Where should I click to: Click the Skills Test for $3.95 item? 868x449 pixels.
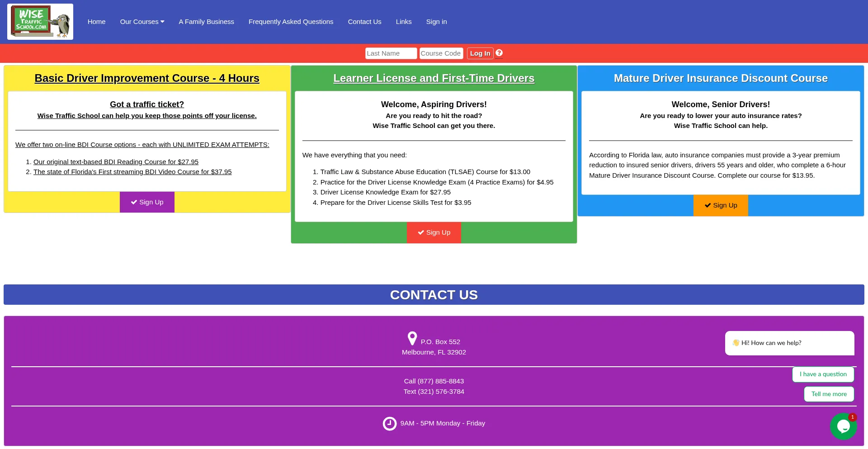[396, 203]
